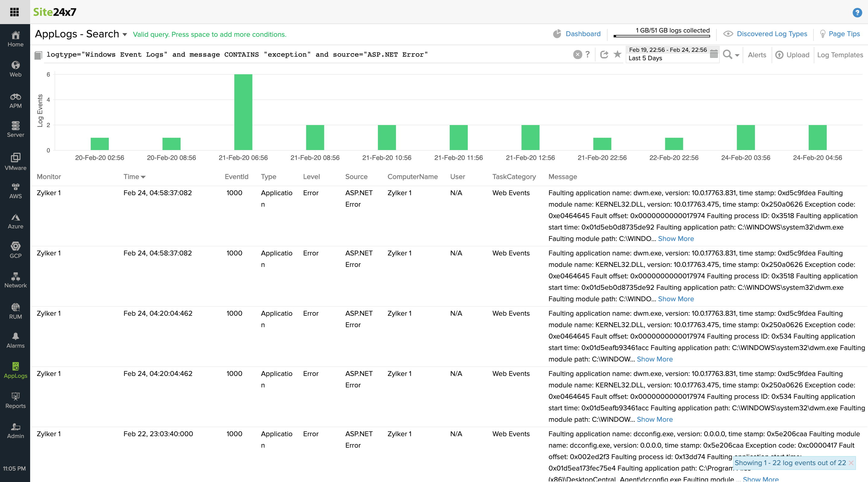Image resolution: width=868 pixels, height=482 pixels.
Task: Open the Alerts menu item
Action: [x=757, y=55]
